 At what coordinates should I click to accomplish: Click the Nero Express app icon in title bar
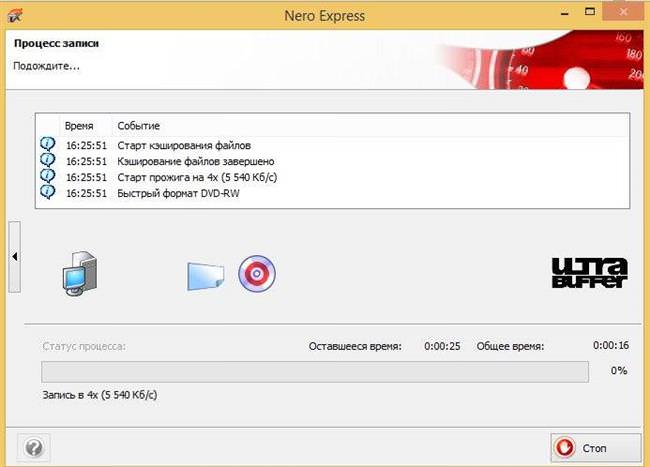point(15,16)
